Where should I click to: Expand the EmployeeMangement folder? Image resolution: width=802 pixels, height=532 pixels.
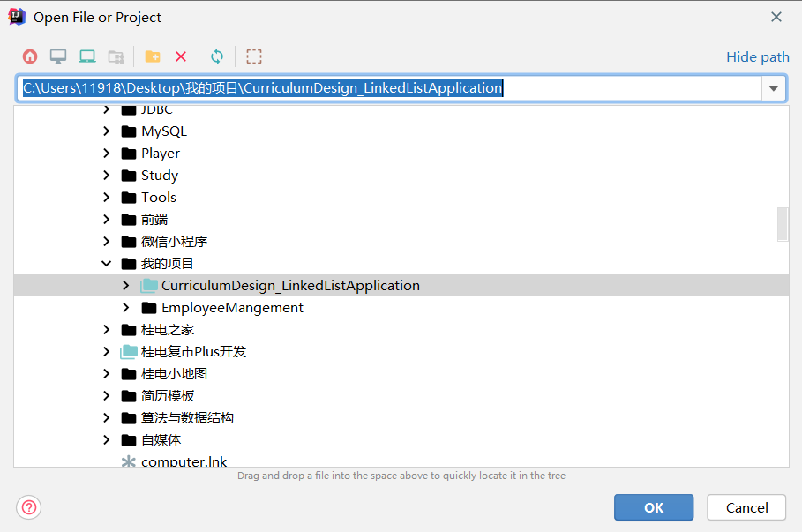coord(126,307)
